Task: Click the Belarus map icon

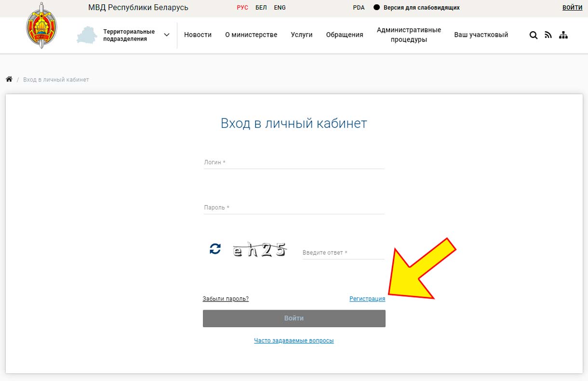Action: coord(87,35)
